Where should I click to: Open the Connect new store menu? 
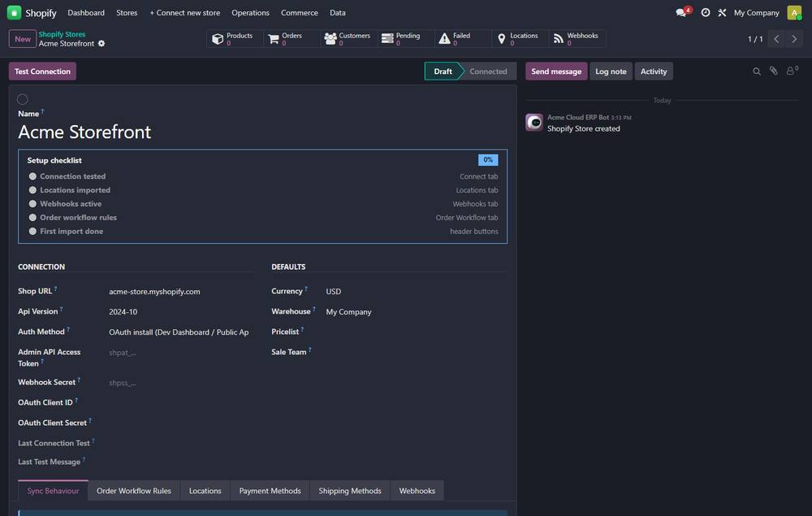tap(185, 12)
